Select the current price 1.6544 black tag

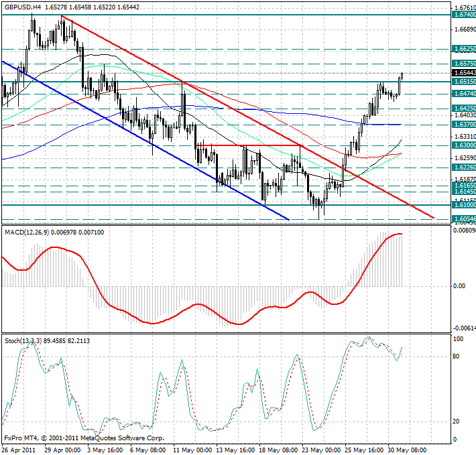coord(463,72)
